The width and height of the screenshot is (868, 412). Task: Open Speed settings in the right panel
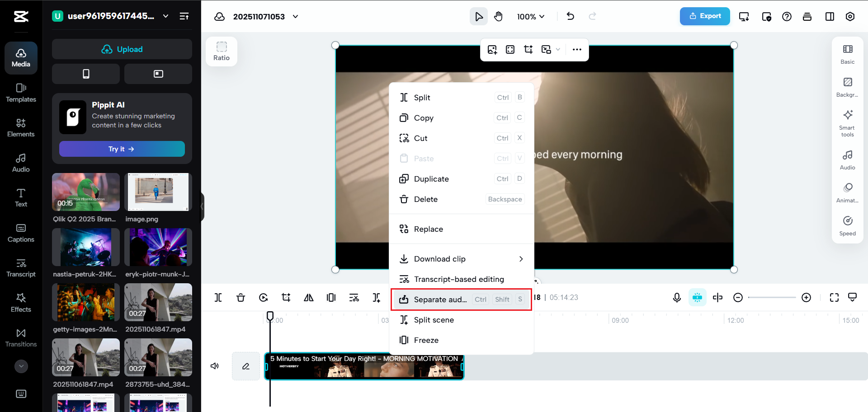tap(848, 226)
